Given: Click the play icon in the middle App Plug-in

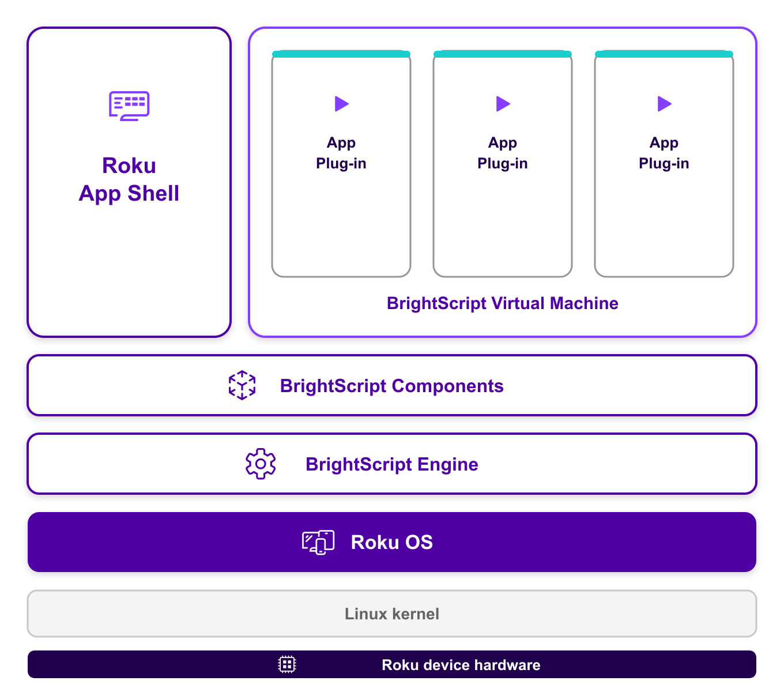Looking at the screenshot, I should (x=503, y=104).
